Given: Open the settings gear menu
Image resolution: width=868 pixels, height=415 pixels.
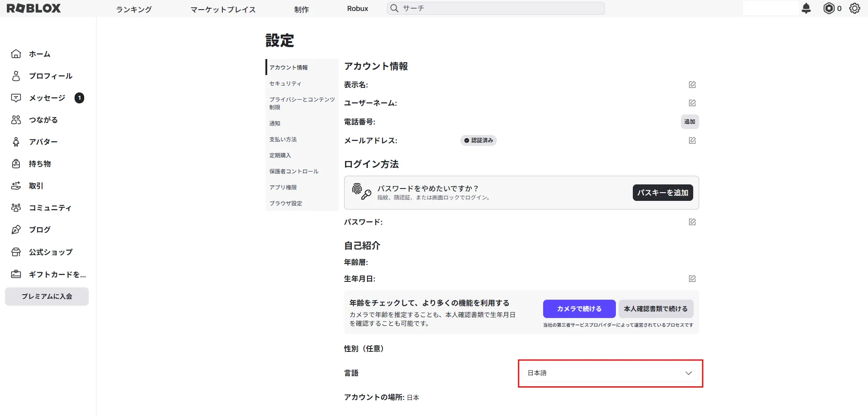Looking at the screenshot, I should tap(855, 8).
